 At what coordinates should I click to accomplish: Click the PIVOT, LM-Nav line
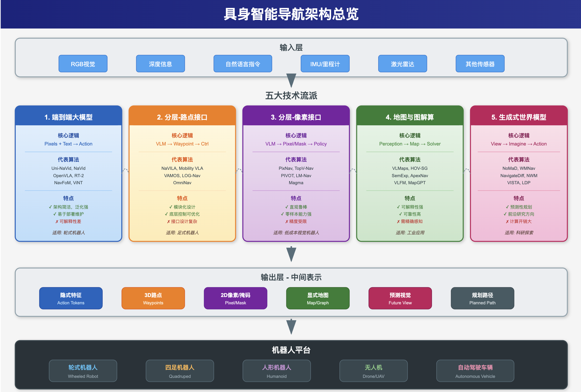tap(296, 176)
